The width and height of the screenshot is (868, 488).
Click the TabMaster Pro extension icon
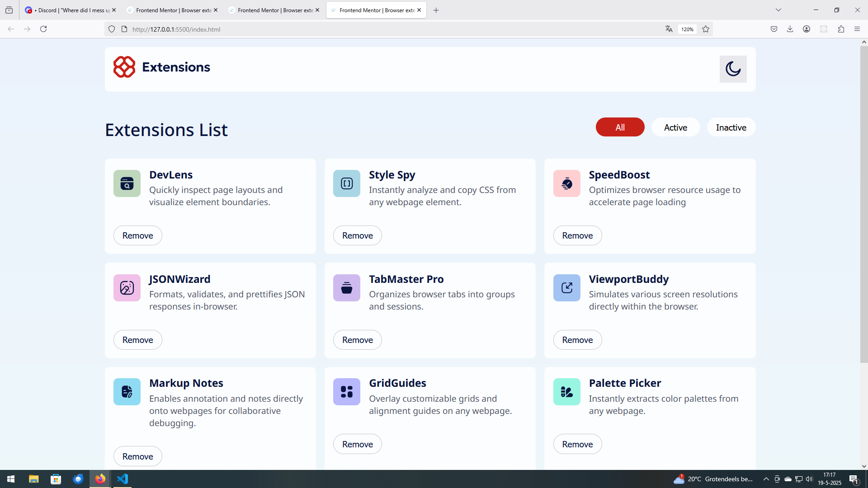pos(346,288)
